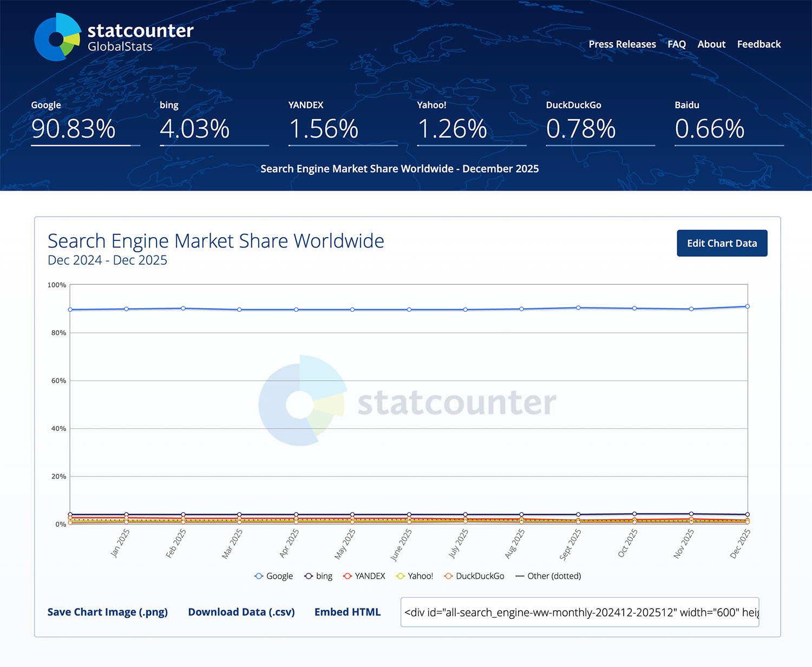Click the Edit Chart Data button
Viewport: 812px width, 667px height.
(722, 243)
